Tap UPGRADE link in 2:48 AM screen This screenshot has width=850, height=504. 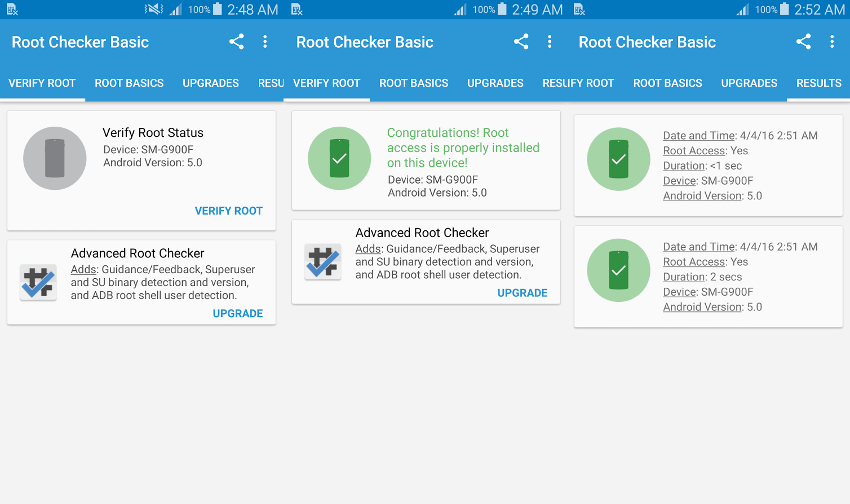pos(238,314)
